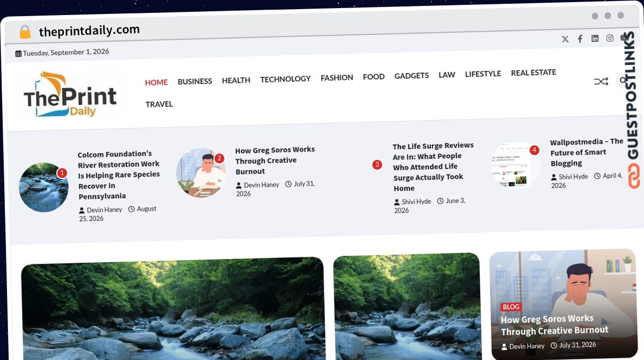This screenshot has width=644, height=360.
Task: Click the Tuesday, September 1, 2026 date text
Action: [x=66, y=52]
